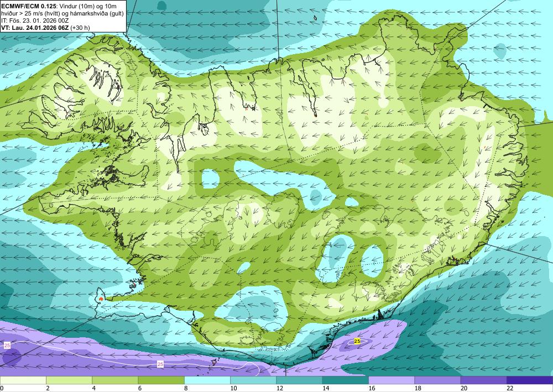Select the 20–22 m/s violet legend swatch
The width and height of the screenshot is (553, 392).
coord(484,380)
